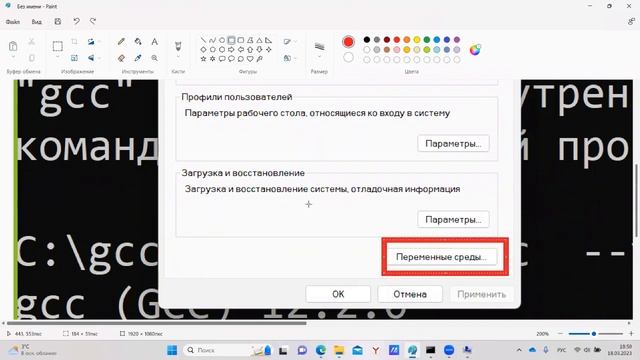Select the Curve shape
Screen dimensions: 640x360
click(x=212, y=40)
